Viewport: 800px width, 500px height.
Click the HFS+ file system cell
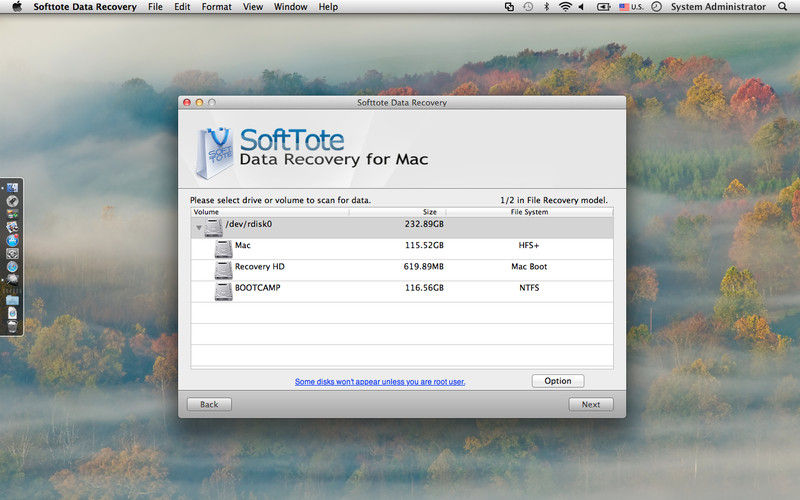529,245
